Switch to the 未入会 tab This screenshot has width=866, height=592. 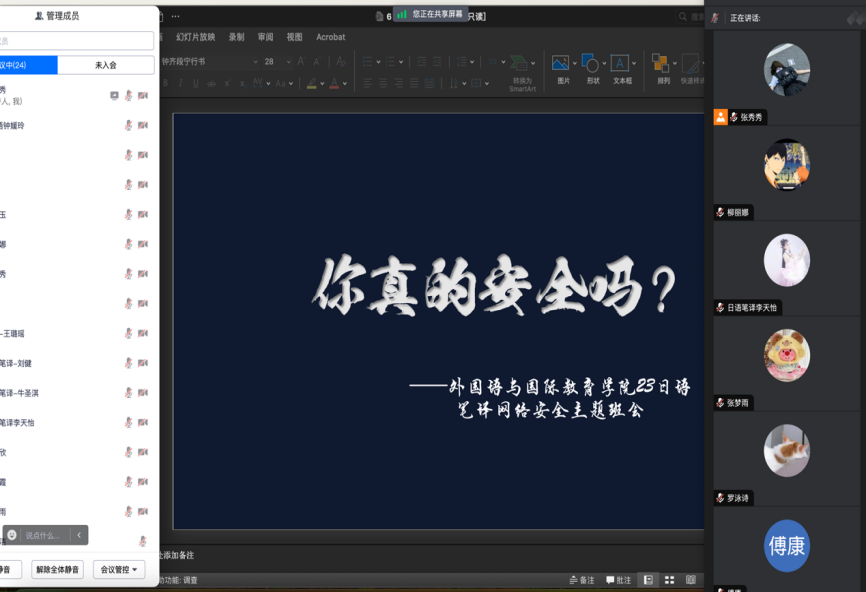click(x=106, y=65)
